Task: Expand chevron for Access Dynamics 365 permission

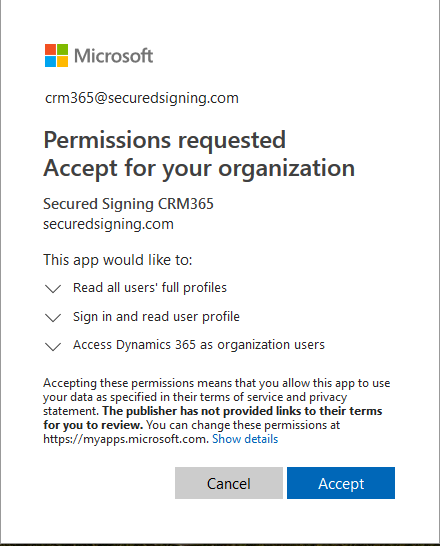Action: click(x=53, y=346)
